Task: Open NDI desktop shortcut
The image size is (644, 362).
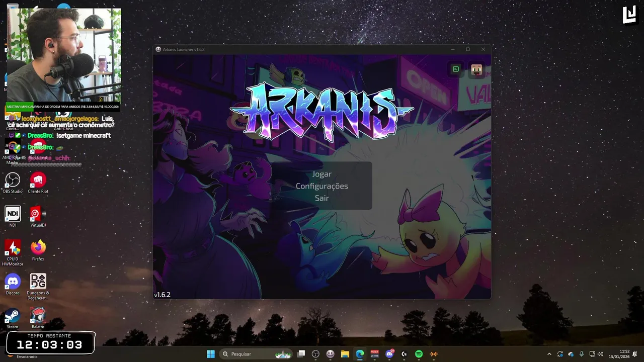Action: [13, 217]
